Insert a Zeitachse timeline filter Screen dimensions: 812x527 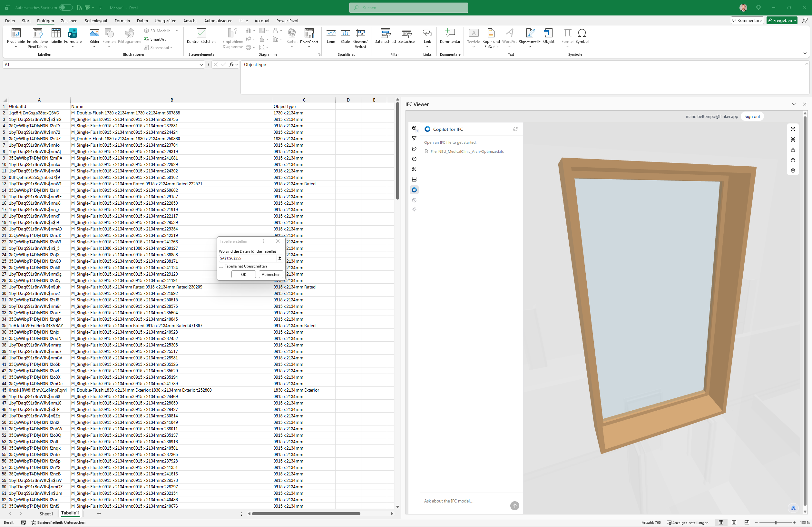[x=406, y=34]
